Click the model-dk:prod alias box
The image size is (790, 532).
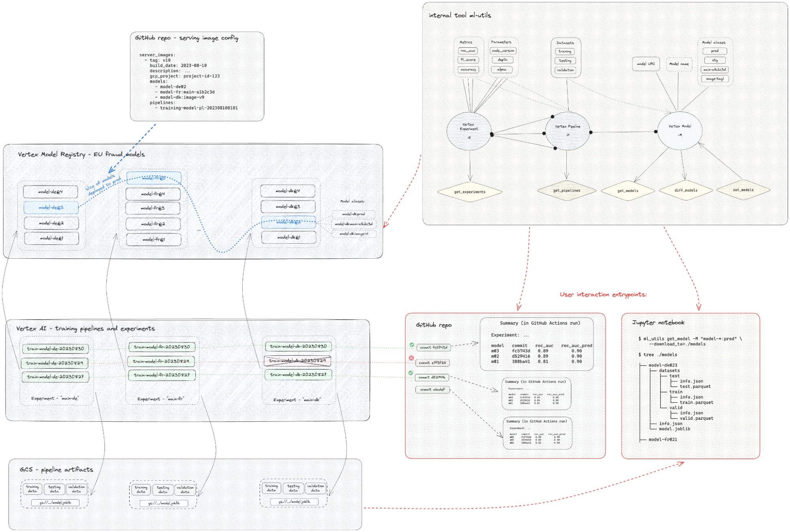click(353, 214)
